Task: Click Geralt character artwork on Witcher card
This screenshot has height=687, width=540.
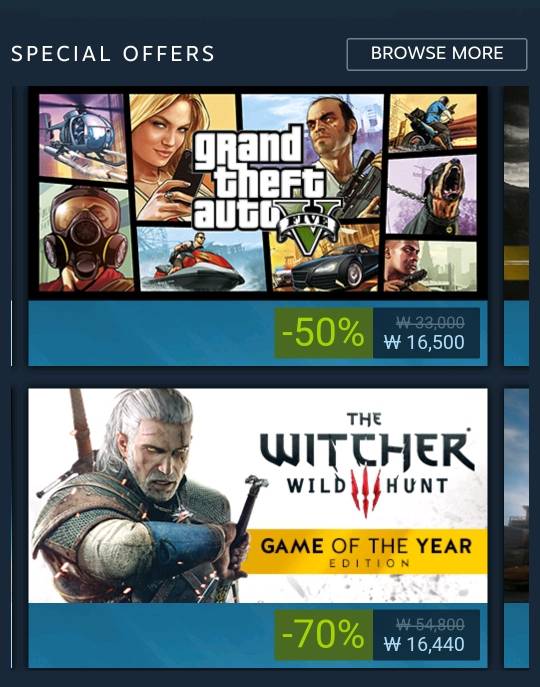Action: [x=140, y=496]
